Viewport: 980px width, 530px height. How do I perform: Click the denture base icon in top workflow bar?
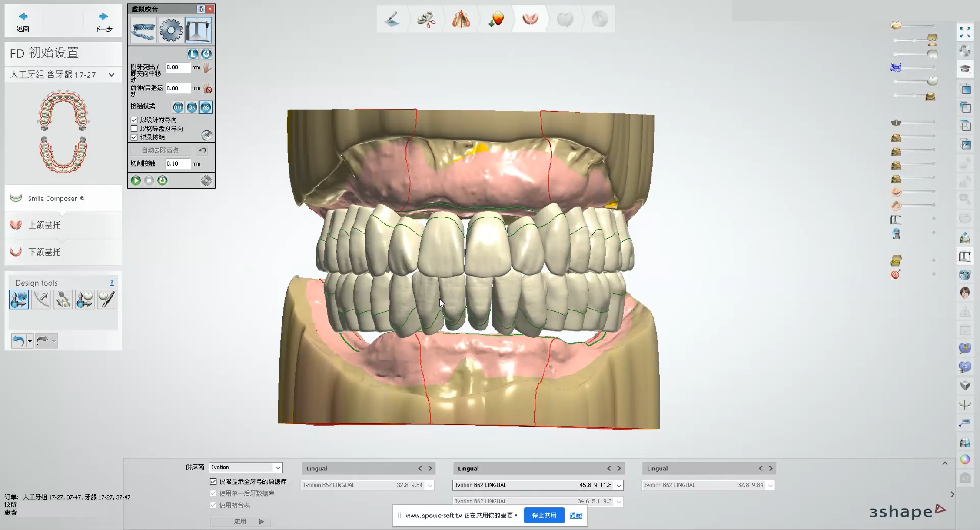click(530, 19)
